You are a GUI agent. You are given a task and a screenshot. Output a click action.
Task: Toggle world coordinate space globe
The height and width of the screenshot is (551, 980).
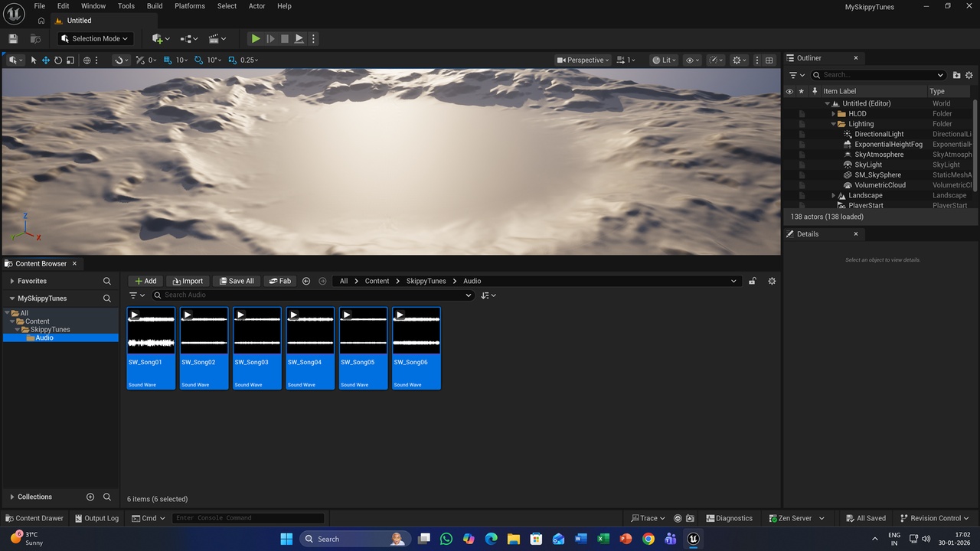click(89, 60)
